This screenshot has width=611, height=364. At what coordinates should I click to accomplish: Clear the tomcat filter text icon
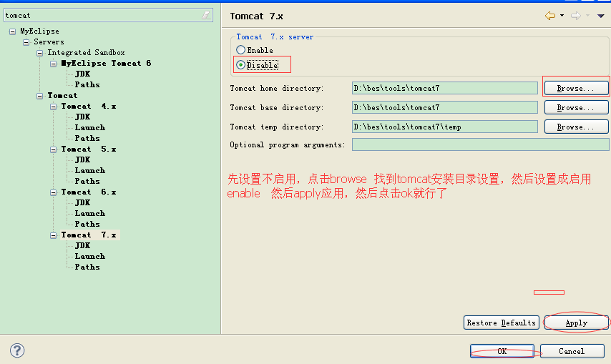tap(206, 15)
